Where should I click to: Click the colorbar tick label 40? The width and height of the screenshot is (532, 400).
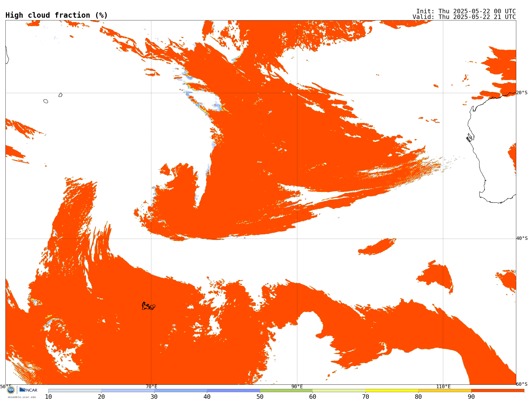pos(207,397)
